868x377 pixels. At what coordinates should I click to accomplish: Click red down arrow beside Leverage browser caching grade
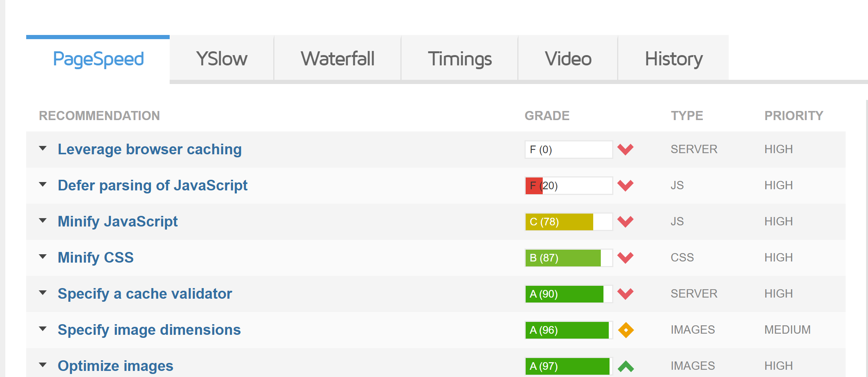625,149
